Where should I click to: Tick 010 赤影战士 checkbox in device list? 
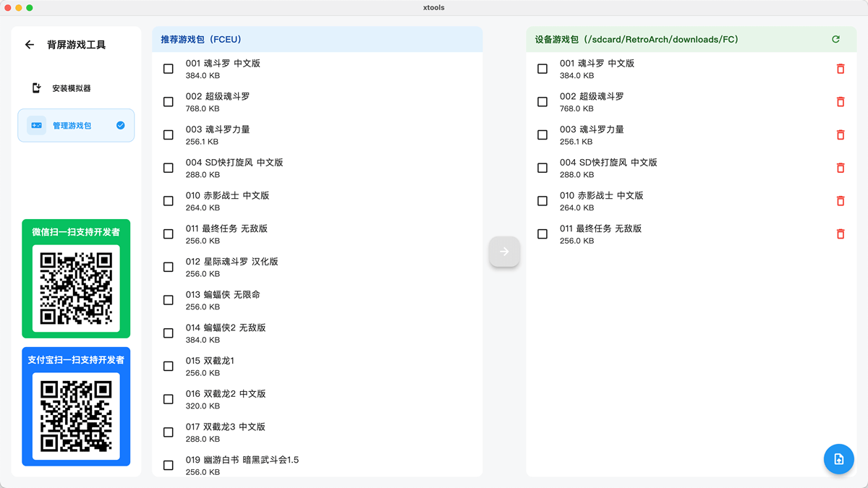[x=542, y=201]
